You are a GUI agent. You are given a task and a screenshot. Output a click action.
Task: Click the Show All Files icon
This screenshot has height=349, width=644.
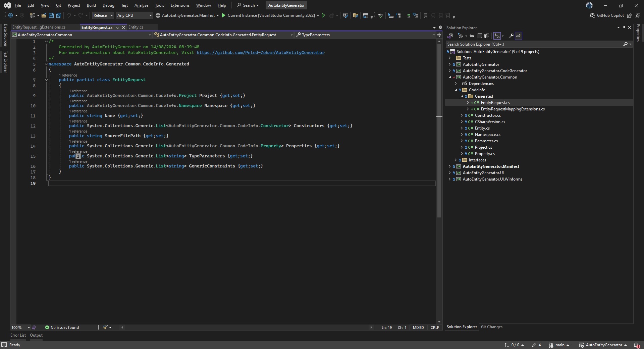[487, 36]
